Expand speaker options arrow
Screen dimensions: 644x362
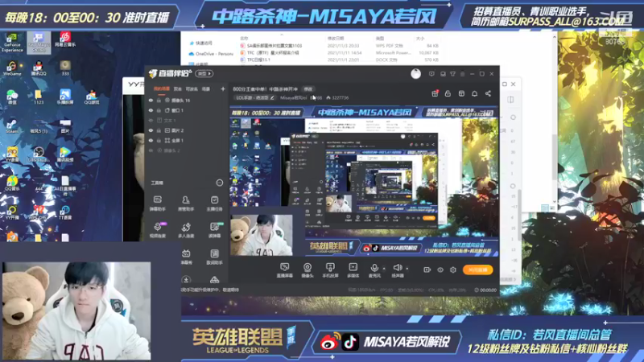coord(407,269)
